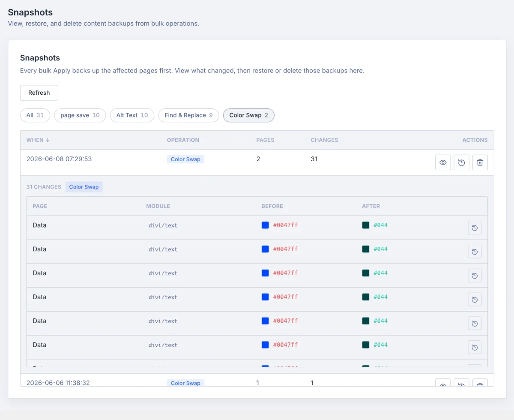Image resolution: width=514 pixels, height=420 pixels.
Task: Restore the third Data divi/text change
Action: click(475, 276)
